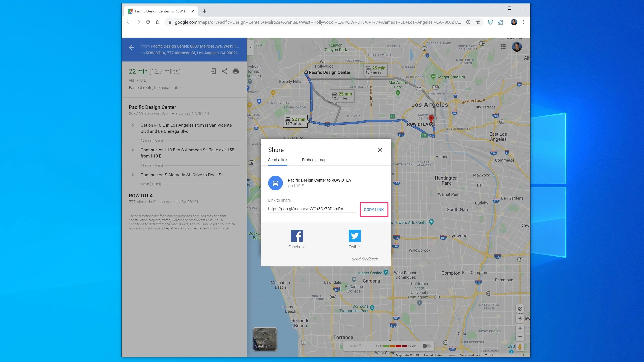Open the Google apps grid
The width and height of the screenshot is (644, 362).
[503, 47]
